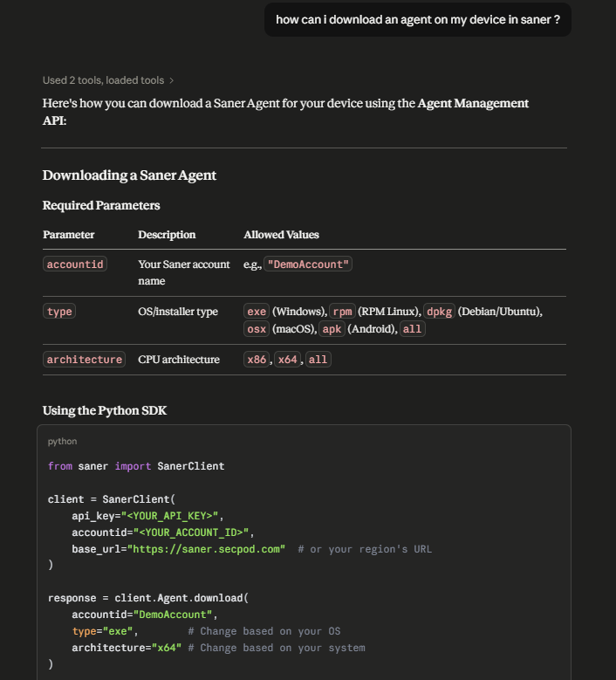
Task: Click the 'apk' Android installer tag
Action: point(332,329)
